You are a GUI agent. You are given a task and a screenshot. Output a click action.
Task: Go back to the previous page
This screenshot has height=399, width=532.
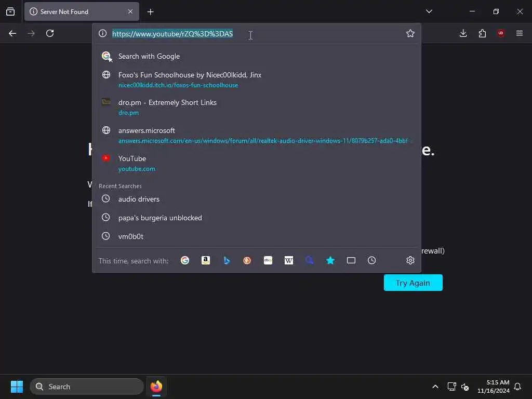pos(12,33)
